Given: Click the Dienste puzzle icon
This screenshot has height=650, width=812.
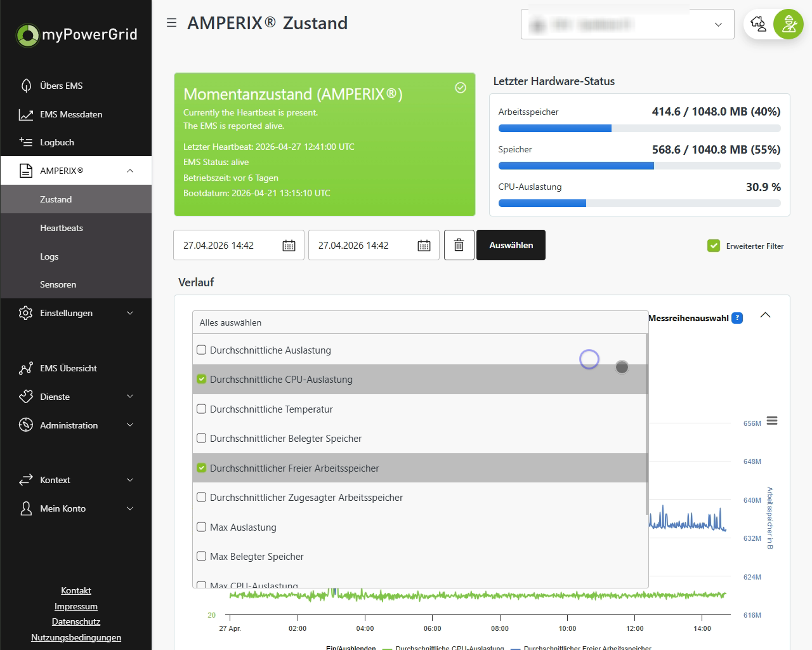Looking at the screenshot, I should pyautogui.click(x=26, y=397).
